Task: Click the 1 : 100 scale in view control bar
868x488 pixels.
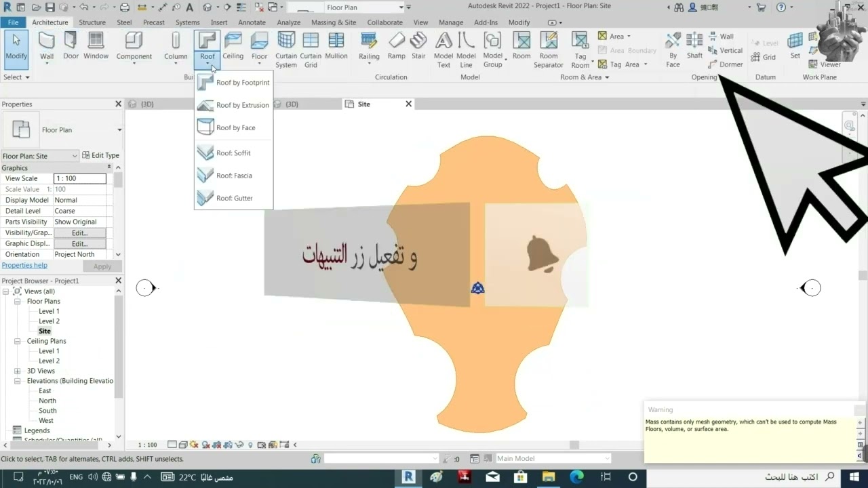Action: coord(147,445)
